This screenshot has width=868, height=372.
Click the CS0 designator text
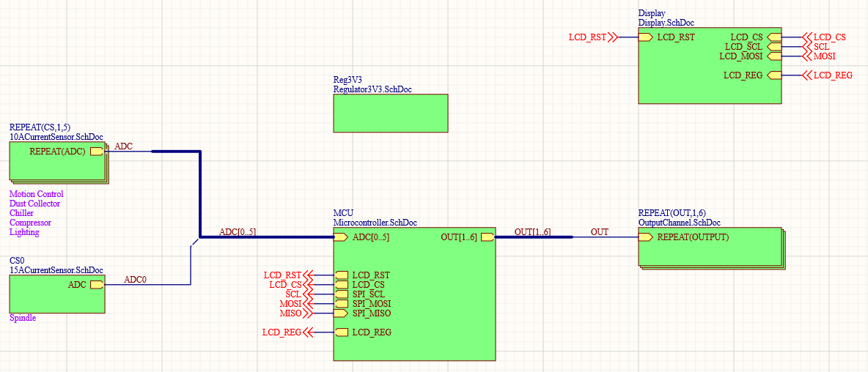(x=16, y=261)
